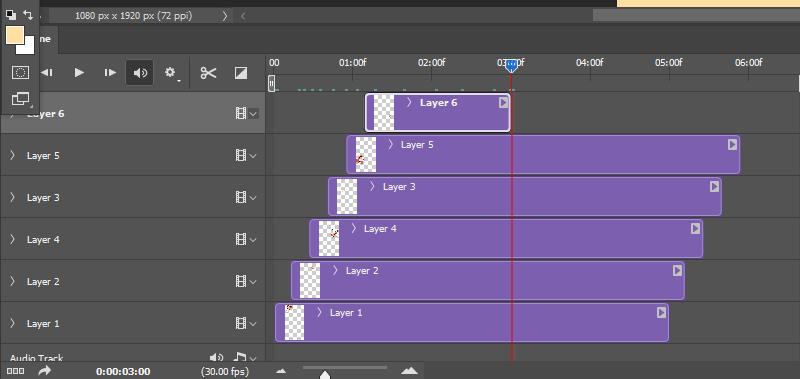Click the 06:00f mark on the time ruler
The height and width of the screenshot is (379, 800).
point(748,62)
